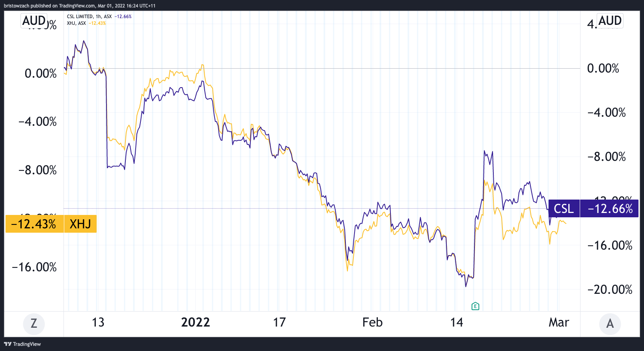Click the Mar date label
This screenshot has width=644, height=351.
tap(559, 322)
